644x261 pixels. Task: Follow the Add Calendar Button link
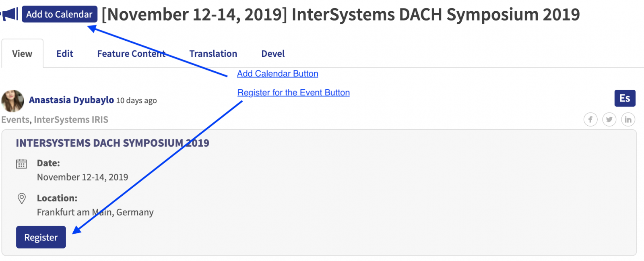coord(278,74)
